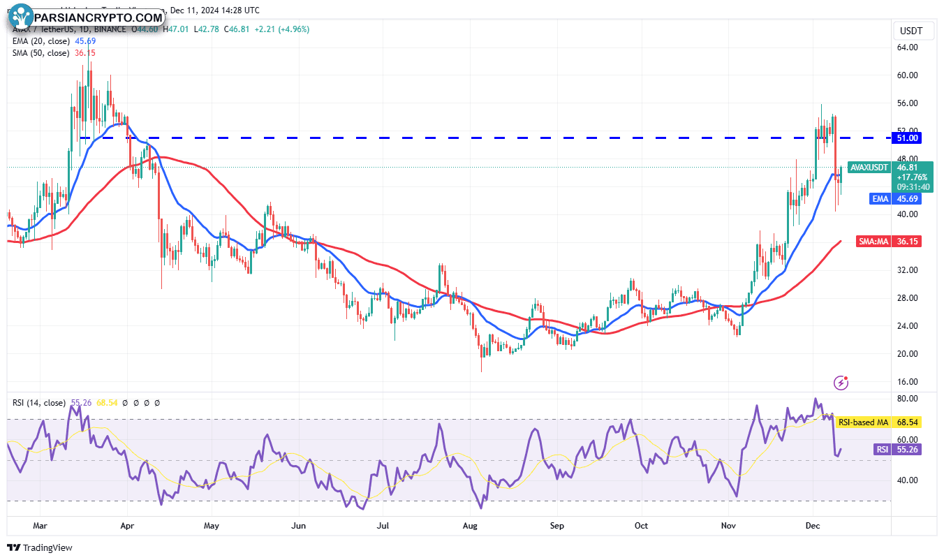This screenshot has width=944, height=560.
Task: Select the RSI (14, close) indicator legend
Action: pos(39,403)
